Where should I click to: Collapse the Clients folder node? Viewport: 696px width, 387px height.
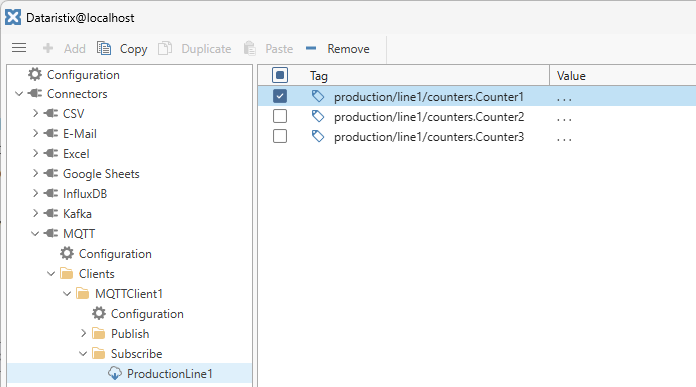click(51, 273)
